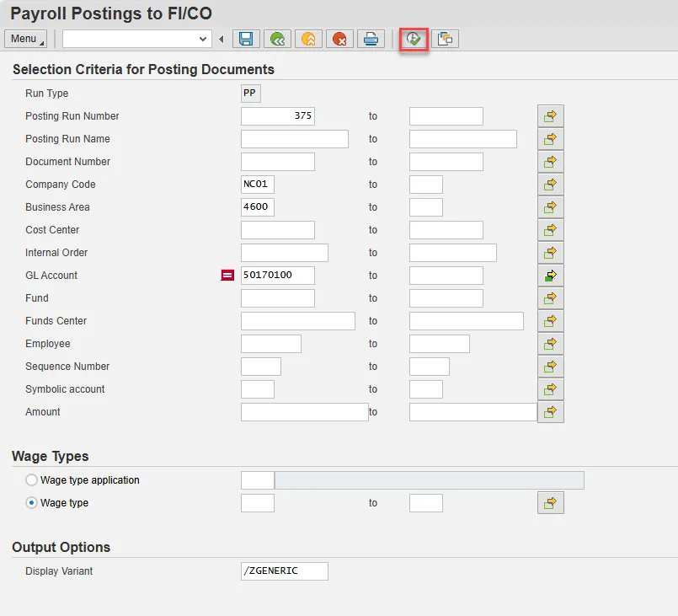Click the Get Variant icon

point(446,39)
